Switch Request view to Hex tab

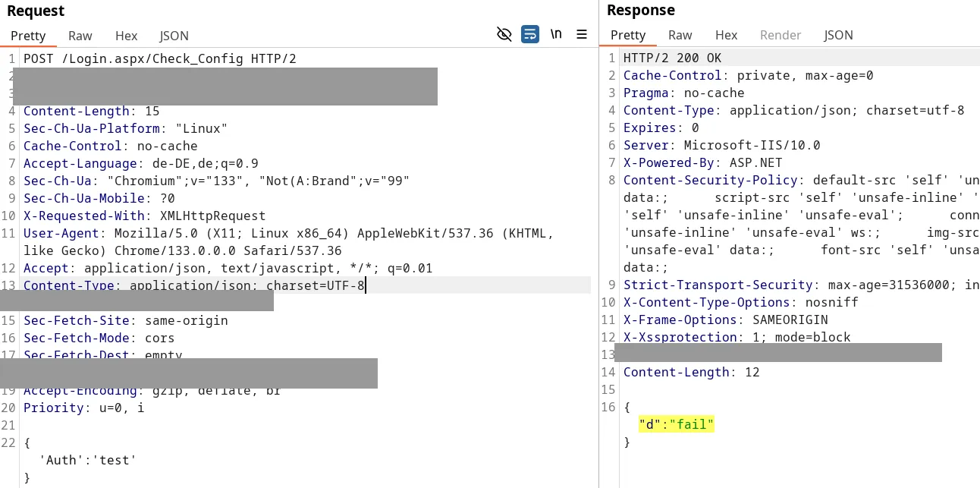(x=126, y=36)
